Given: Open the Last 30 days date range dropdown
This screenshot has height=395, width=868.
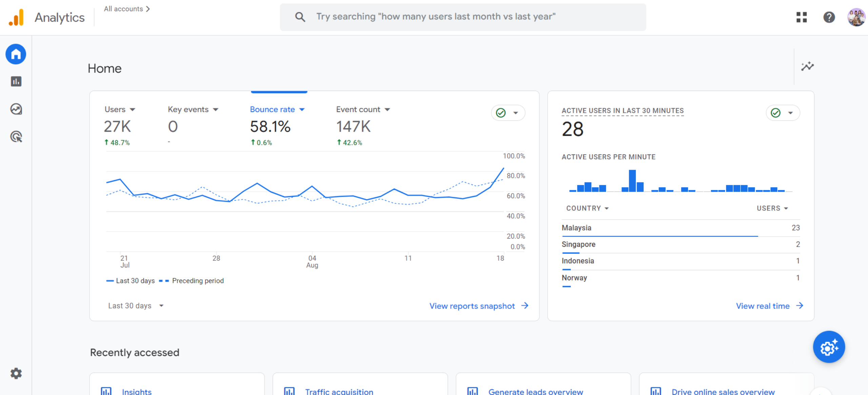Looking at the screenshot, I should tap(136, 306).
